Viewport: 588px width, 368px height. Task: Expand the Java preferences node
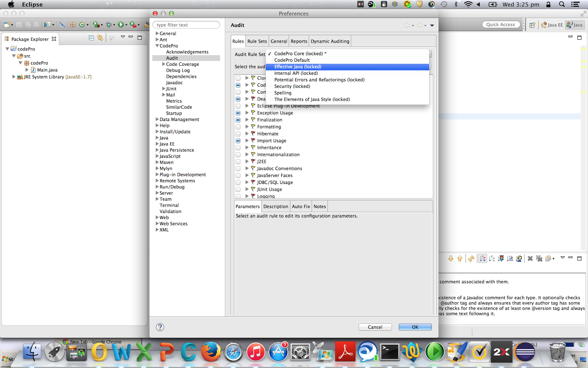point(157,138)
